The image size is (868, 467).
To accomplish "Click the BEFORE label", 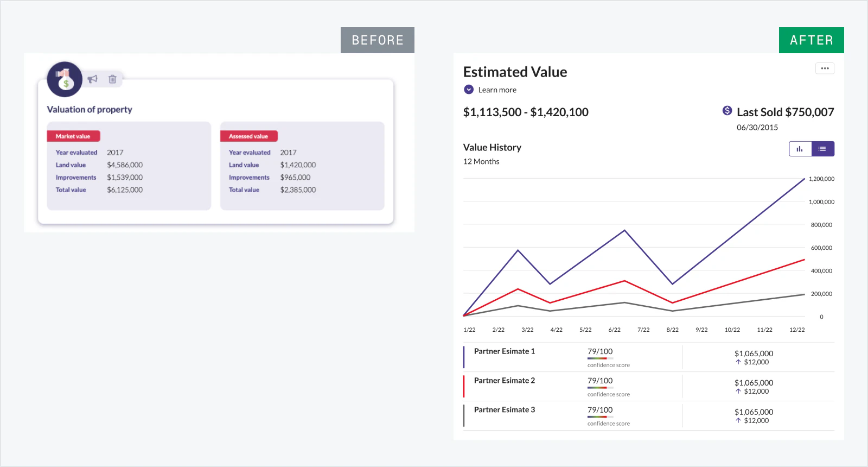I will 378,40.
